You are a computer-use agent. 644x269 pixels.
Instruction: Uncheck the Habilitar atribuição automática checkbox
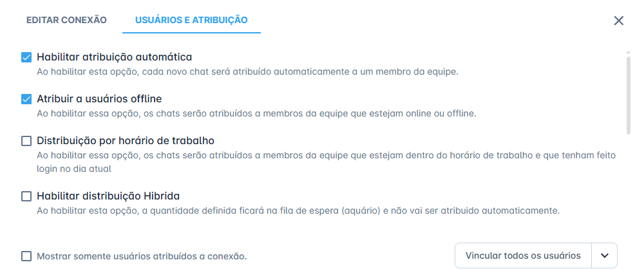point(26,57)
